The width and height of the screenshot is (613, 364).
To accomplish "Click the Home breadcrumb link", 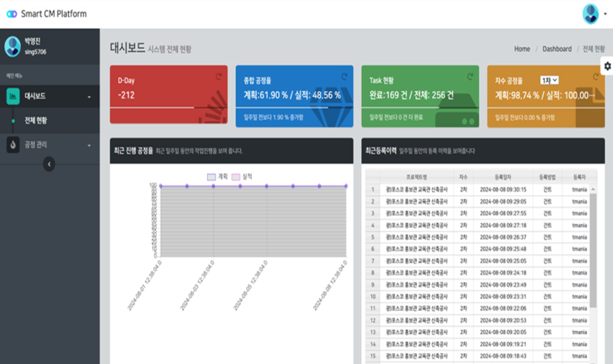I will coord(522,49).
